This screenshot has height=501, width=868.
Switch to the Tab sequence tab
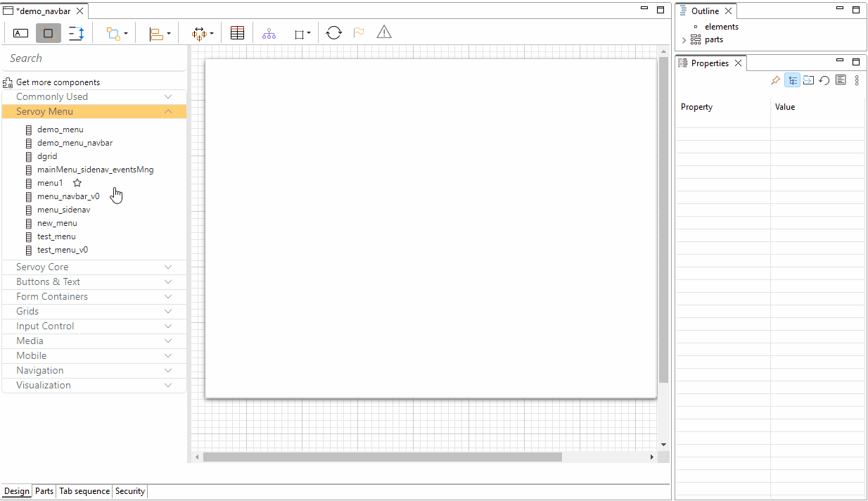click(x=84, y=491)
